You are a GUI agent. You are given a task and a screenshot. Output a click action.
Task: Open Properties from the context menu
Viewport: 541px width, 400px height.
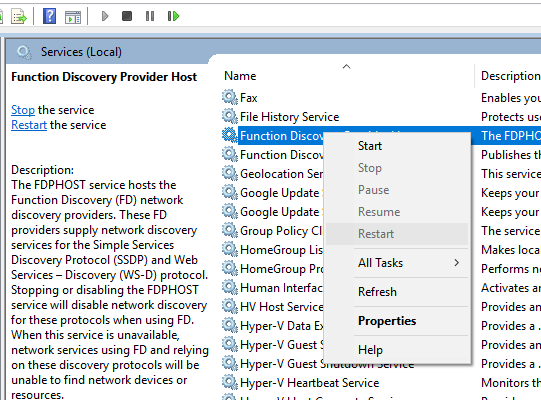[x=397, y=321]
